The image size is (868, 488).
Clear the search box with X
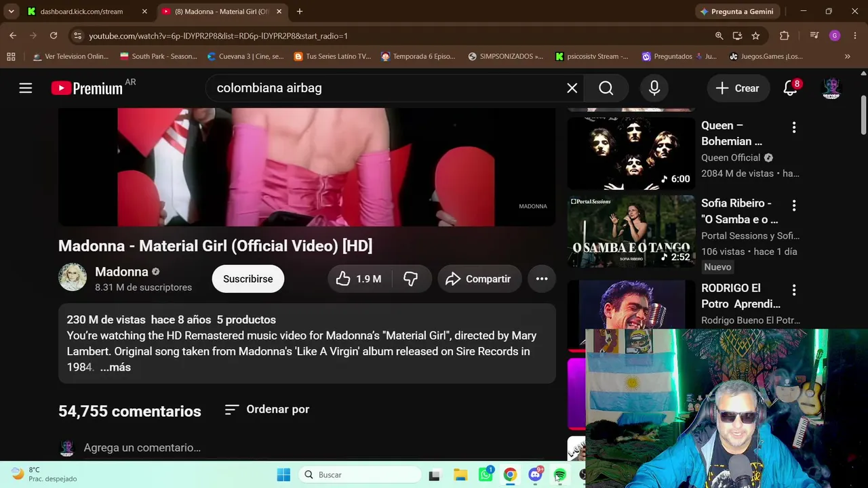point(572,88)
